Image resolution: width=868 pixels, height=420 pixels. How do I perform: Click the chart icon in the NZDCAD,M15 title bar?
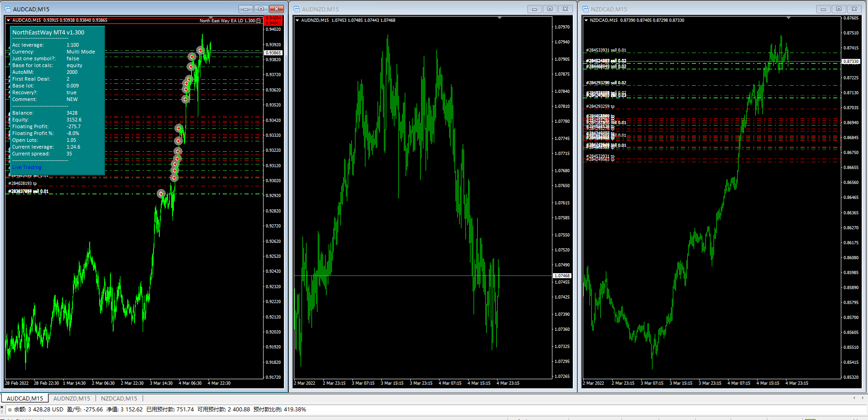[585, 9]
